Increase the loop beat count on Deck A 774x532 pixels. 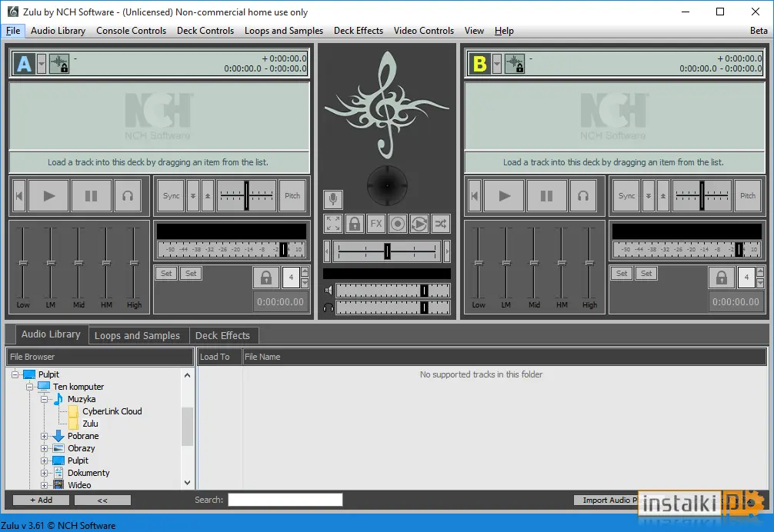pos(305,271)
